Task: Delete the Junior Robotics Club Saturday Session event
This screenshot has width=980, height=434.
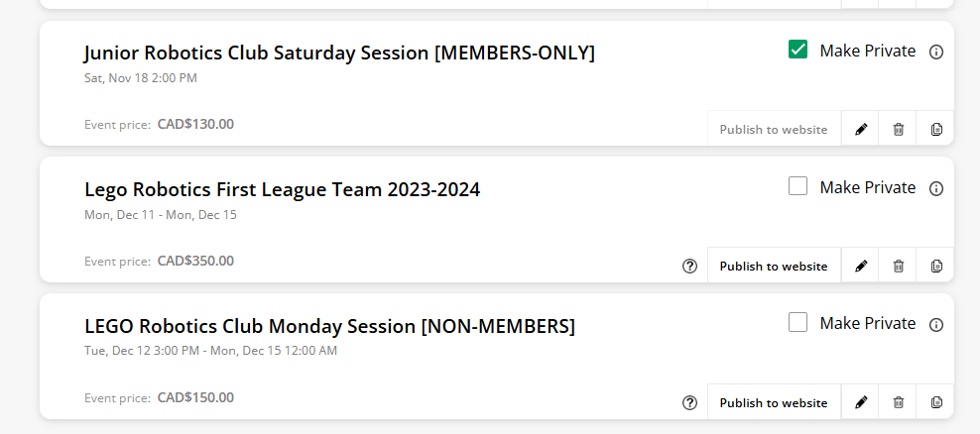Action: pyautogui.click(x=899, y=130)
